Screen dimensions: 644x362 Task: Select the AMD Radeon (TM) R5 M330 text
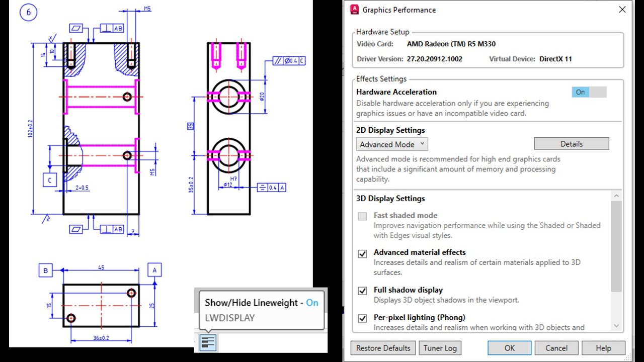pyautogui.click(x=451, y=44)
